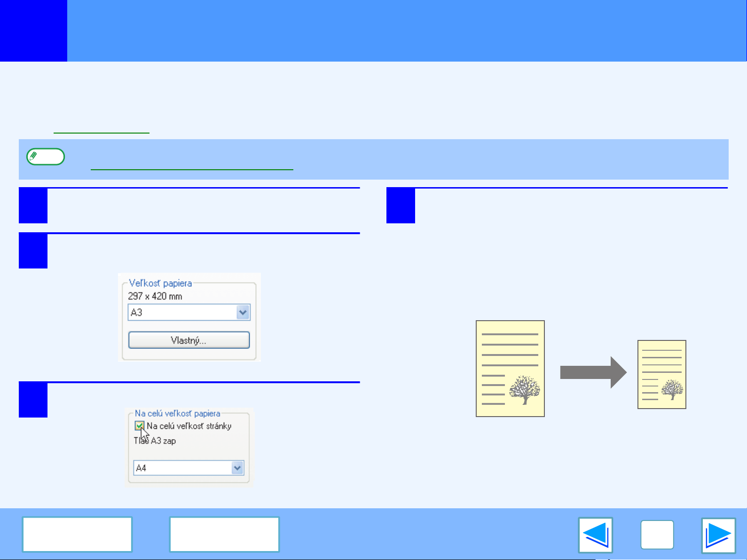Open the A4 fit-to-size dropdown arrow
This screenshot has height=560, width=747.
click(237, 468)
